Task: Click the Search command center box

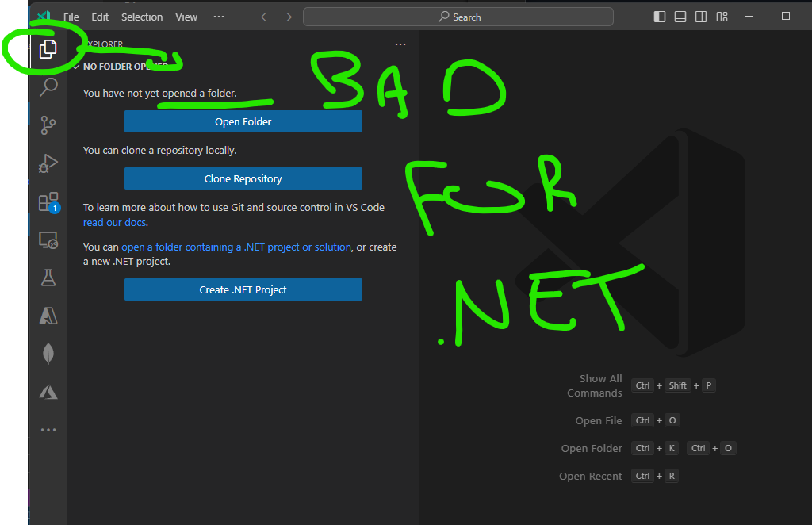Action: (458, 17)
